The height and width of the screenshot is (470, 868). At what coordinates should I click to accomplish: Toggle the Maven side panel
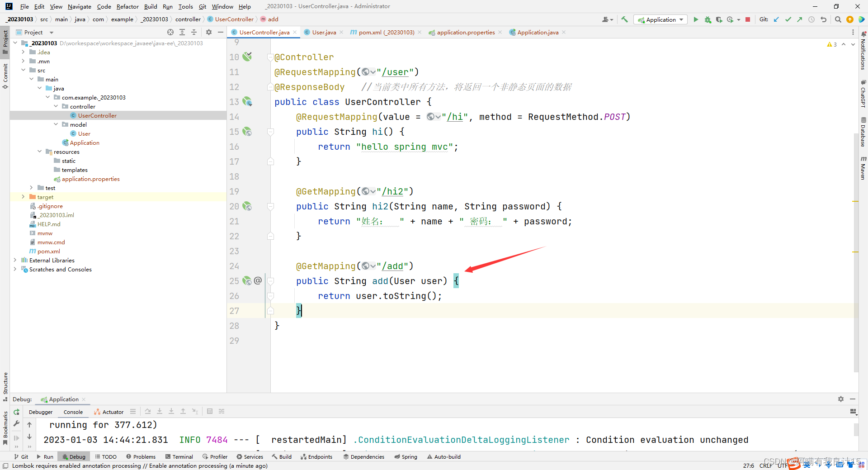coord(863,168)
